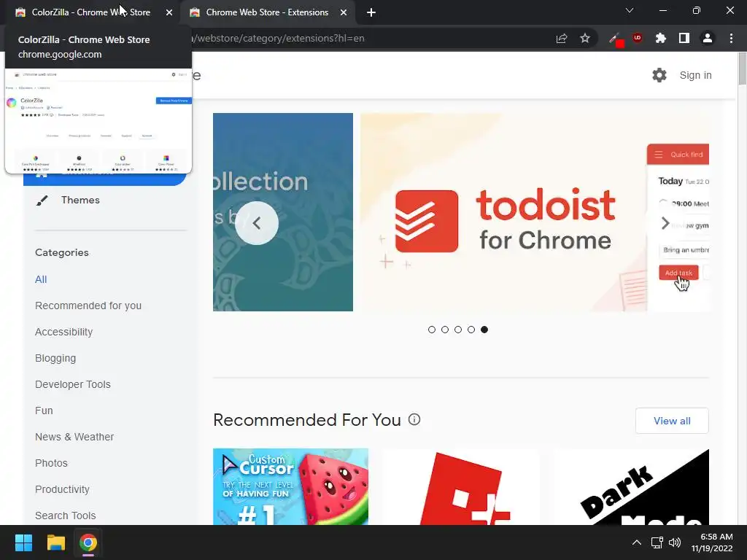Select the All category

coord(41,279)
